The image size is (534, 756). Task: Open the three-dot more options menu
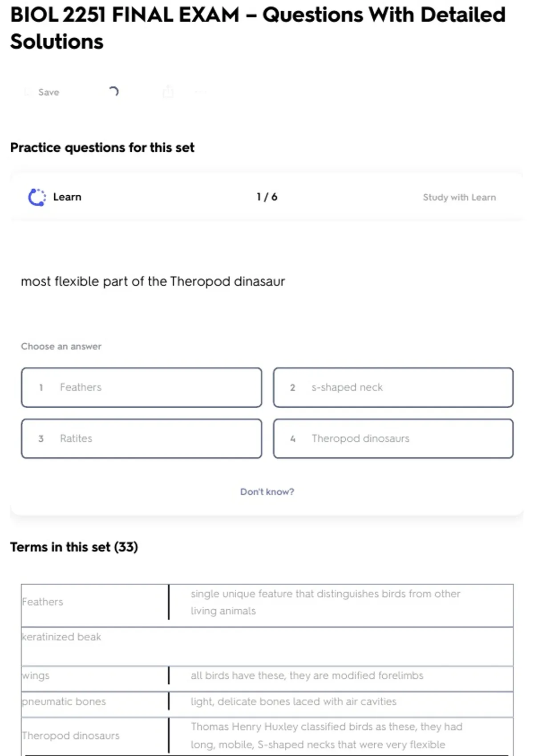200,92
